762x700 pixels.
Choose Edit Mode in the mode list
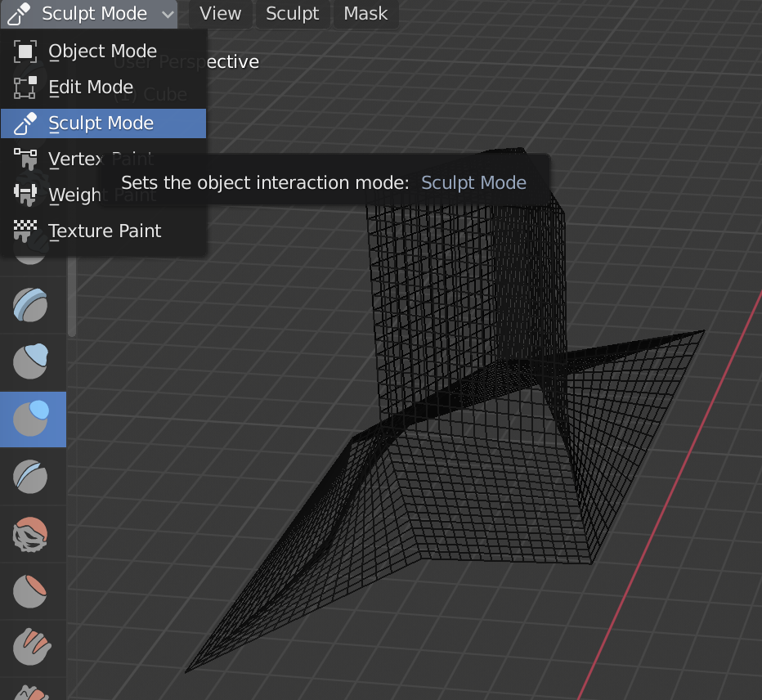104,87
